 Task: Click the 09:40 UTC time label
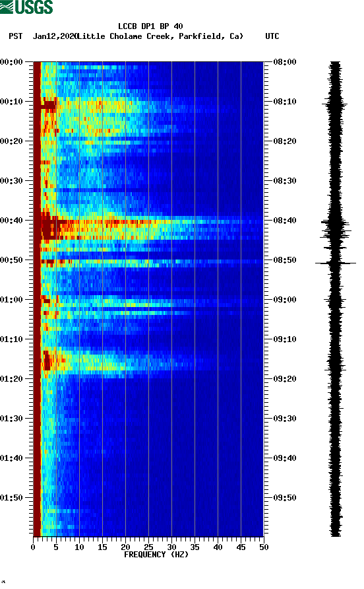coord(285,458)
